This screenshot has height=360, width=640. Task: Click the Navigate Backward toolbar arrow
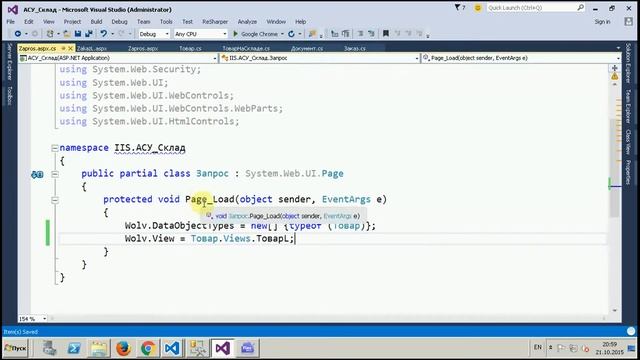point(18,34)
